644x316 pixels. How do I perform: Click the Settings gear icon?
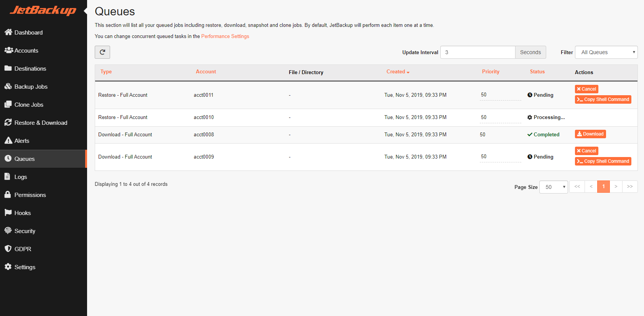8,267
